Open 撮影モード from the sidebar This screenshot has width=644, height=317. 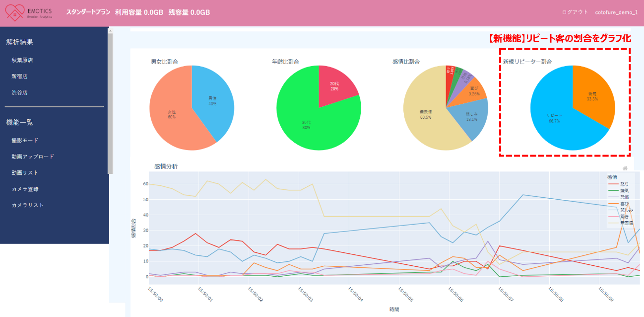[25, 141]
